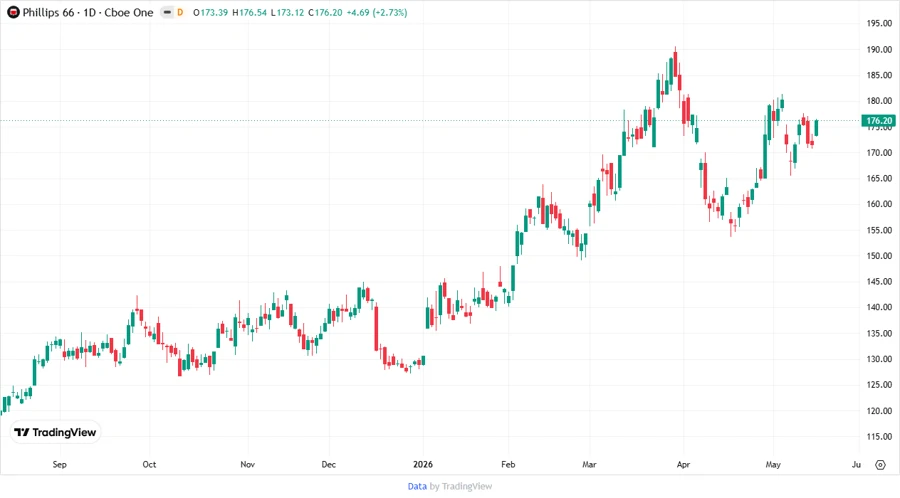Click the May time axis label
This screenshot has width=900, height=498.
[x=773, y=464]
